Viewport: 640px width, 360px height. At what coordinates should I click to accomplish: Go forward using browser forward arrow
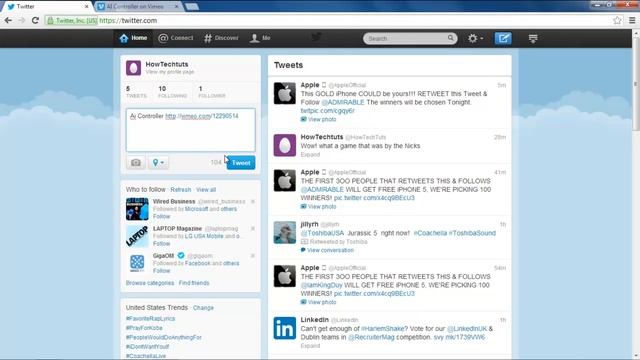(x=22, y=20)
